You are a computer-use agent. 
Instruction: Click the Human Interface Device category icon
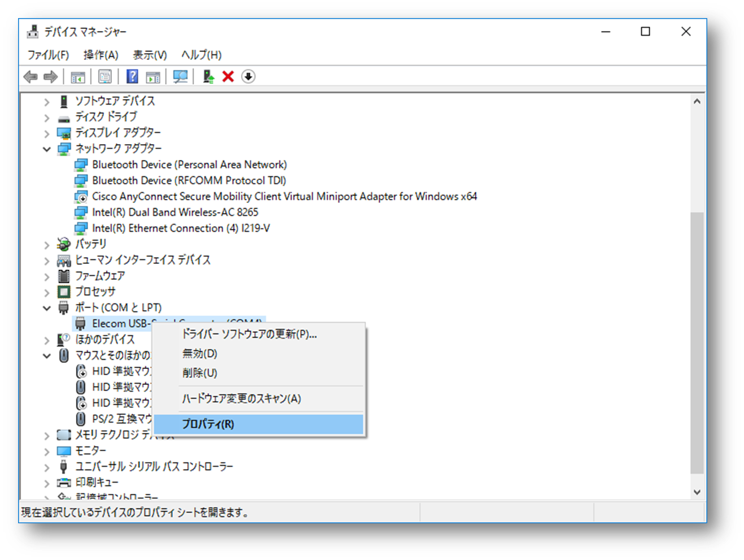[64, 260]
